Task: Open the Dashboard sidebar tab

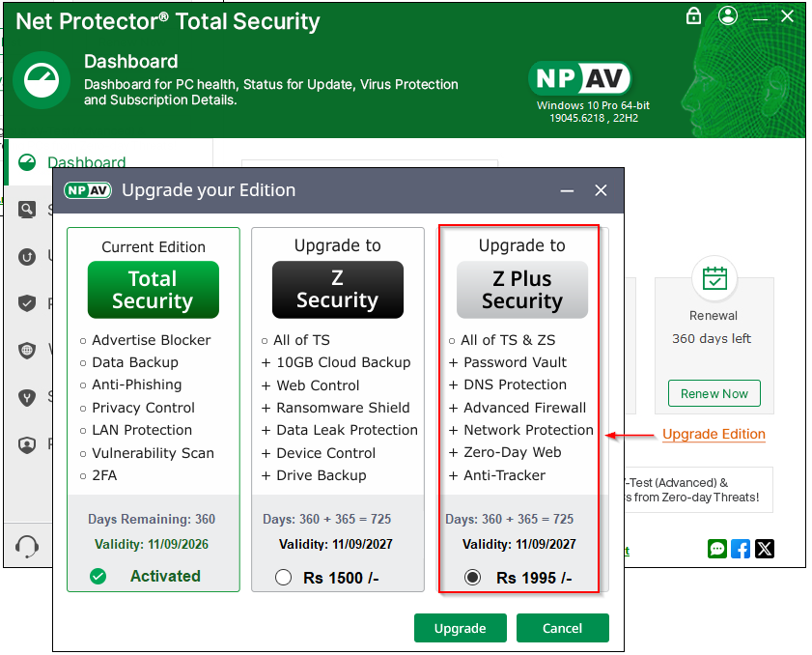Action: pos(87,162)
